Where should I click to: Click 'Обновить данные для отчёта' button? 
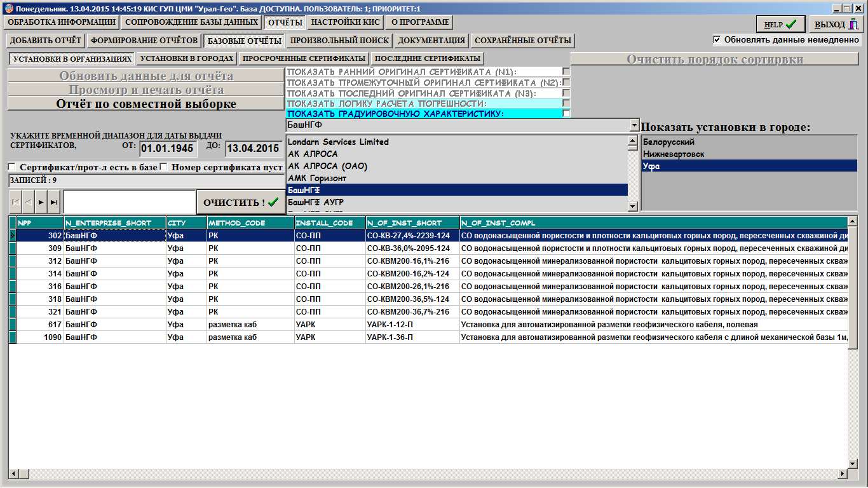tap(146, 76)
